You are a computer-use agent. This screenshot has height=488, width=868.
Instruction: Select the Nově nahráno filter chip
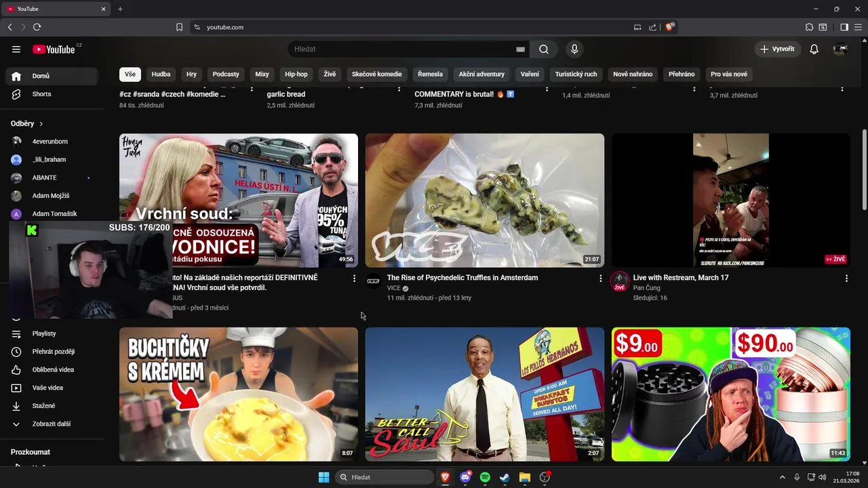click(633, 75)
